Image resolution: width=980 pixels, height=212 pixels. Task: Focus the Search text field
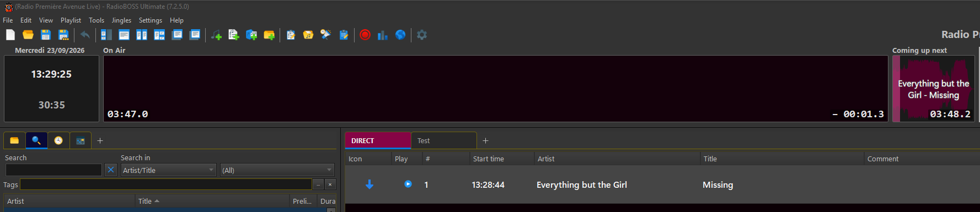coord(53,170)
